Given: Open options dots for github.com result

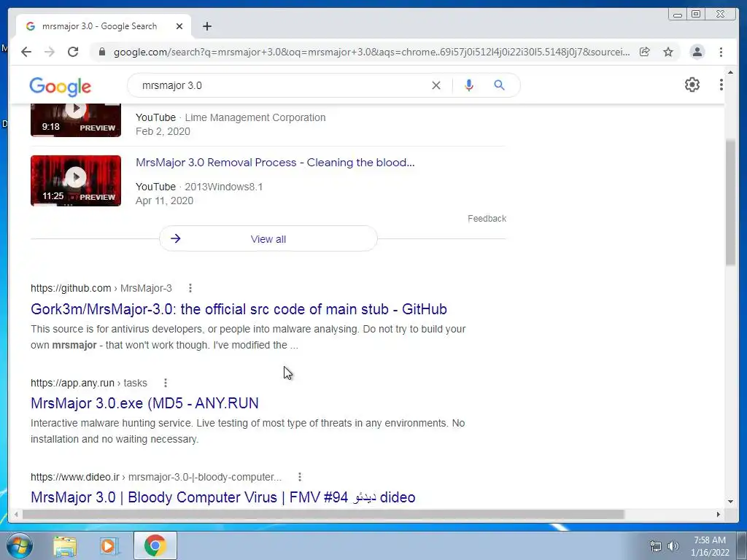Looking at the screenshot, I should [190, 288].
